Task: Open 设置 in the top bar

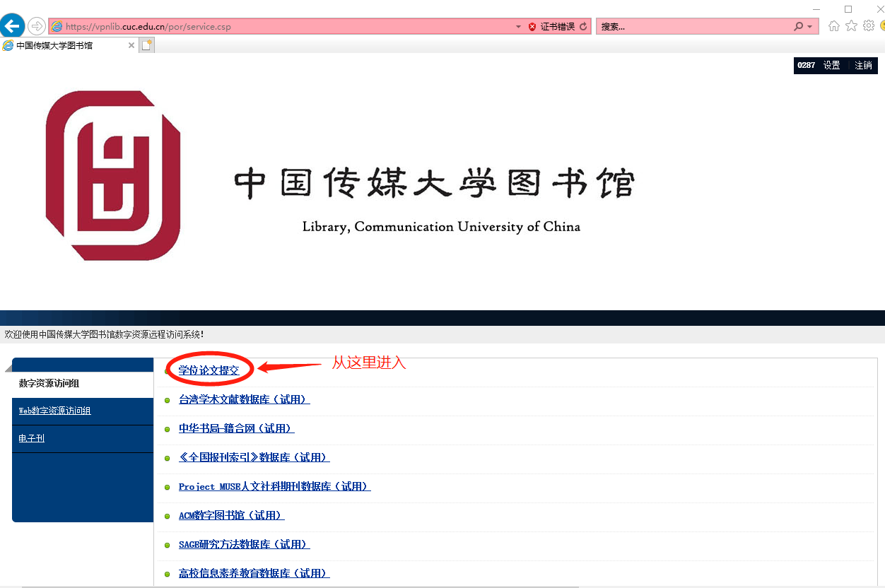Action: point(832,65)
